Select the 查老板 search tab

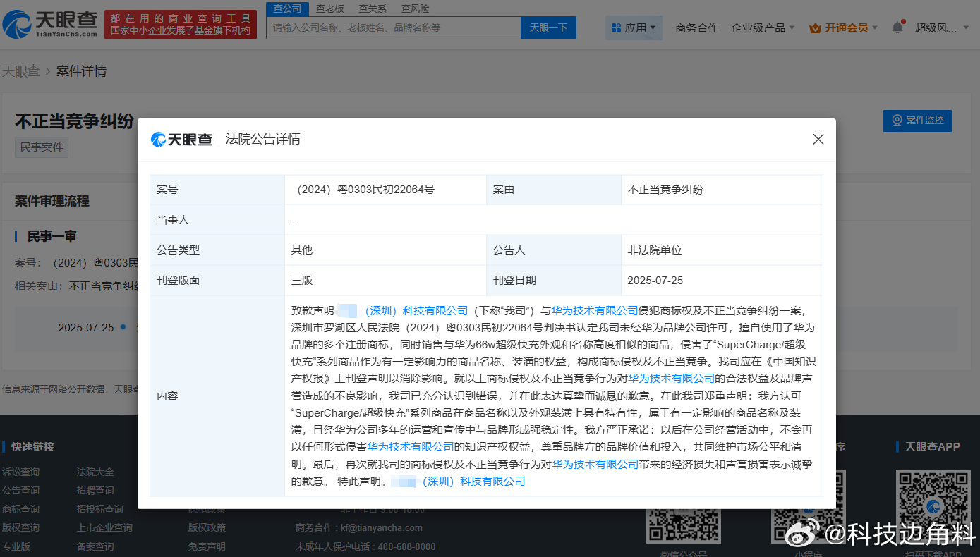click(330, 8)
